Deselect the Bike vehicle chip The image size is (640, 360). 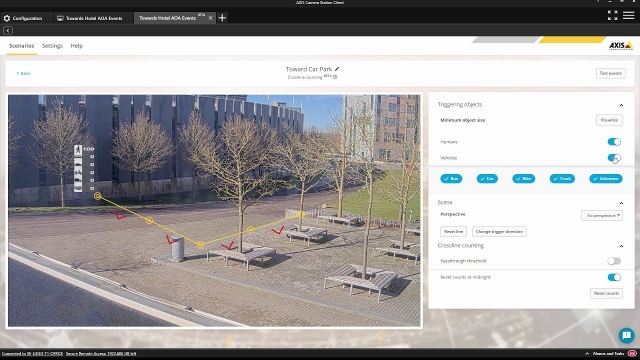(523, 179)
